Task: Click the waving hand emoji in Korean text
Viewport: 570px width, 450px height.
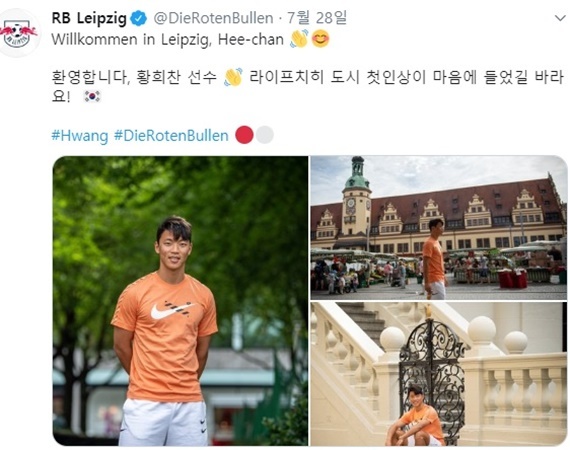Action: [233, 77]
